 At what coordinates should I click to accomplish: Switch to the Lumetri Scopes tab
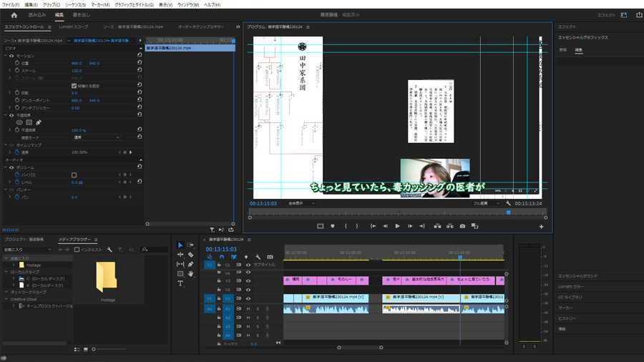pyautogui.click(x=73, y=26)
